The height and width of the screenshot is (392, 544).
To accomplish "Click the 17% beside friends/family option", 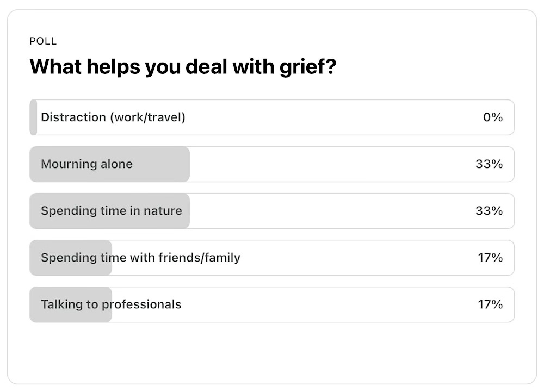I will pyautogui.click(x=491, y=258).
